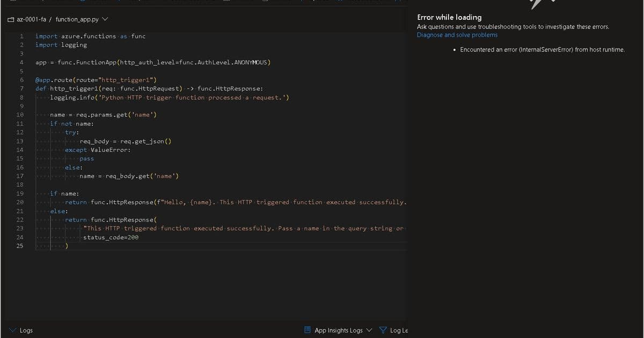Screen dimensions: 644x338
Task: Collapse the Logs panel at the bottom
Action: [12, 330]
